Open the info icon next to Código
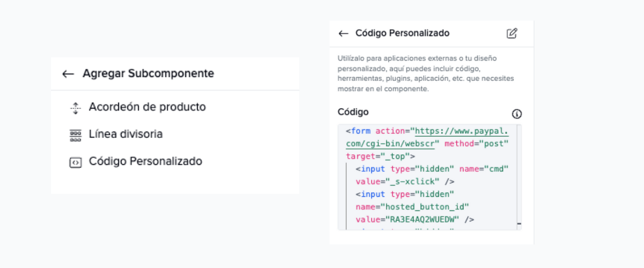644x268 pixels. [x=517, y=114]
